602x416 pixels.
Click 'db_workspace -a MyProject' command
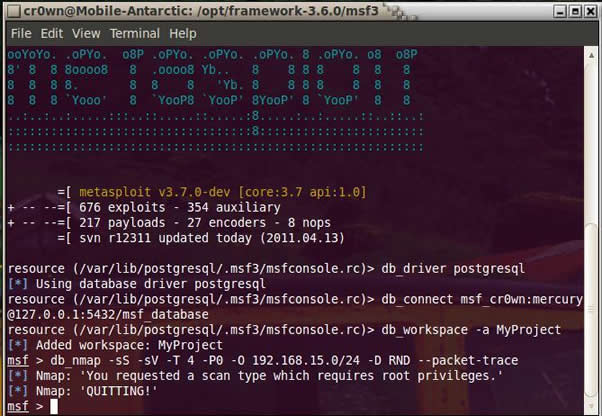(x=471, y=330)
